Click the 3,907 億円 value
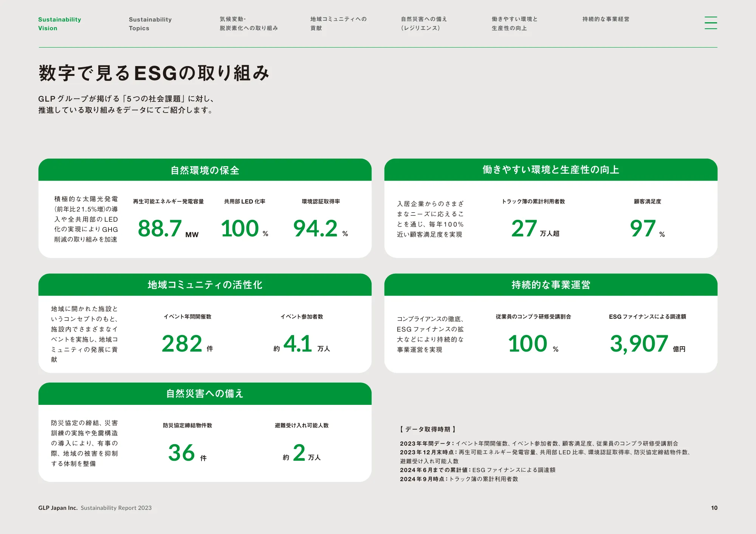 (x=648, y=344)
